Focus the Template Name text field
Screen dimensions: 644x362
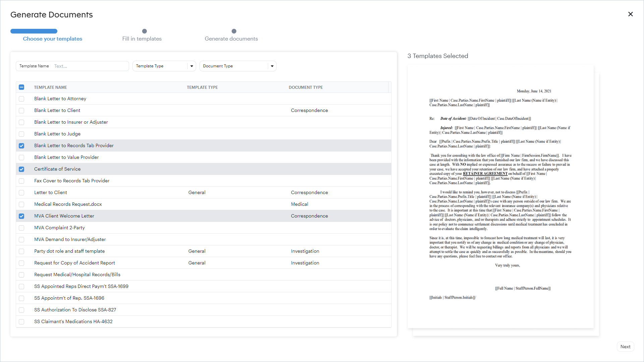(x=72, y=66)
